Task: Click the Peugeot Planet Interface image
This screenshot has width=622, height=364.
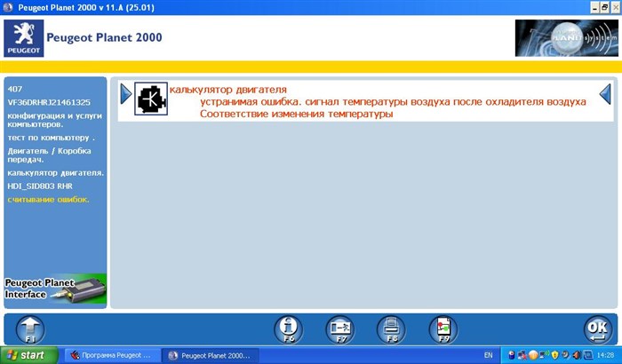Action: [x=55, y=289]
